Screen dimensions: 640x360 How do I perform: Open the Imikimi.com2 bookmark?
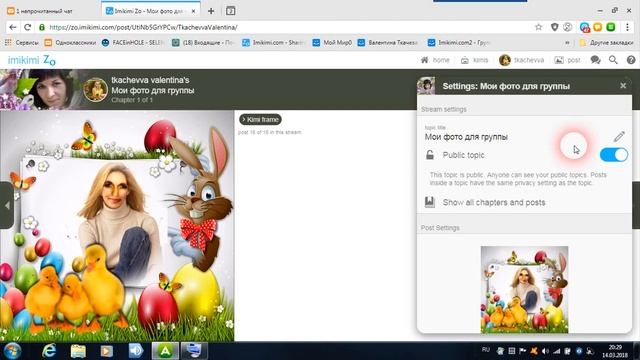point(459,42)
